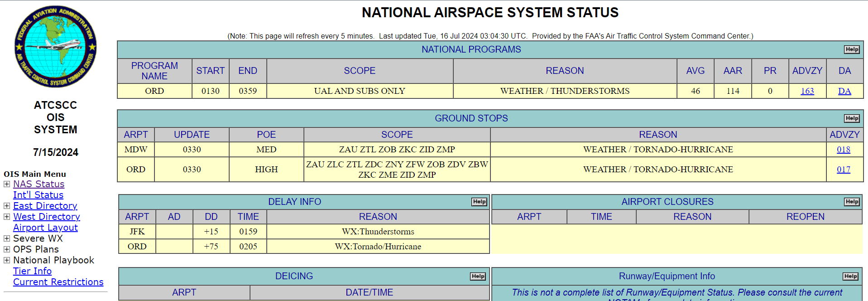Click the DATE/TIME deicing column header
This screenshot has width=868, height=301.
(369, 292)
